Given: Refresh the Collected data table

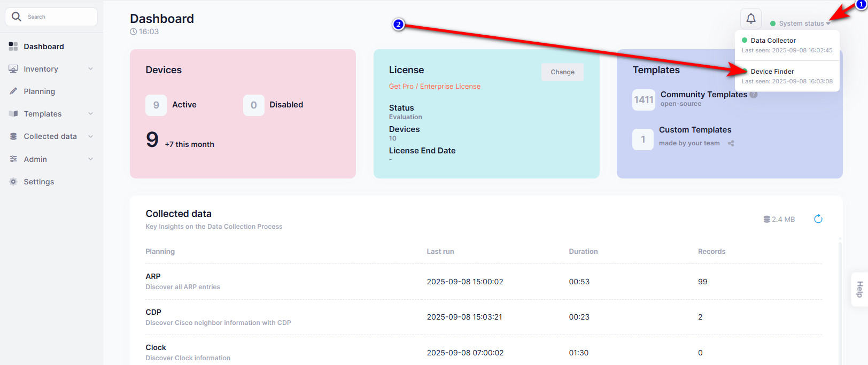Looking at the screenshot, I should coord(818,219).
